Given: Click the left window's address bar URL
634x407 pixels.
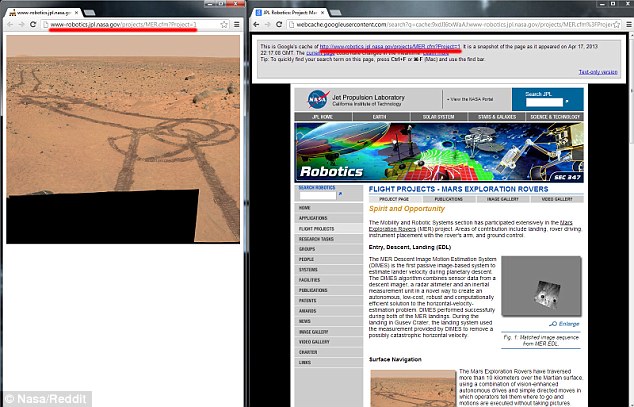Looking at the screenshot, I should pos(123,25).
